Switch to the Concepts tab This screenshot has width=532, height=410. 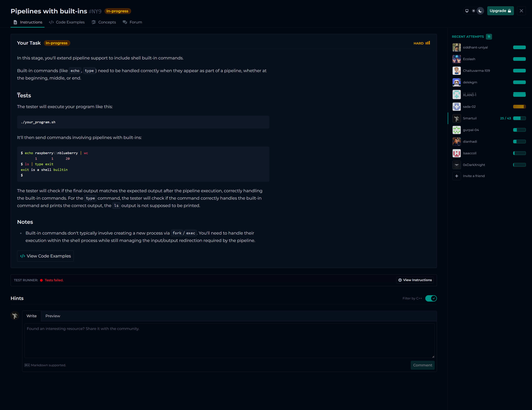coord(104,22)
